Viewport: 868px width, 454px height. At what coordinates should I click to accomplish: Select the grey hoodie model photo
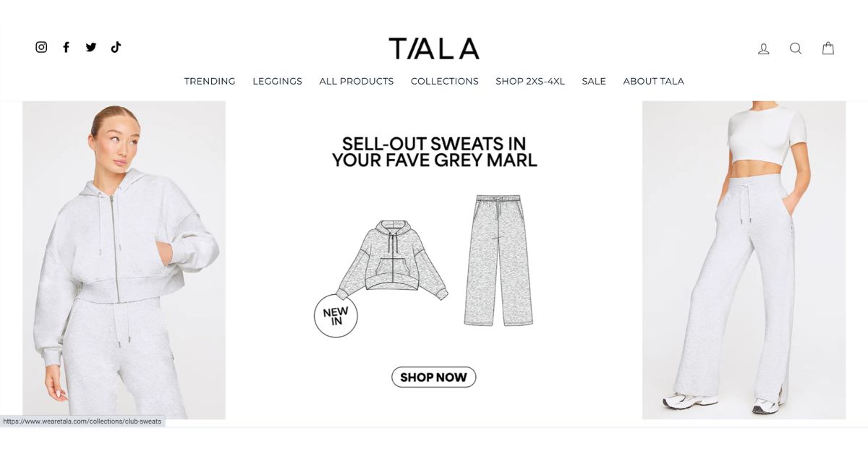124,260
